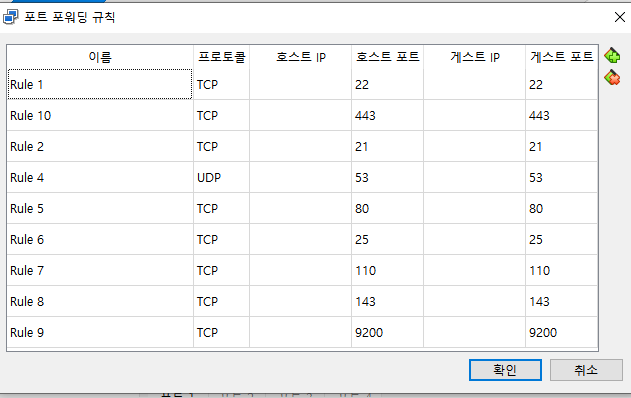
Task: Click guest port 443 of Rule 10
Action: pos(561,115)
